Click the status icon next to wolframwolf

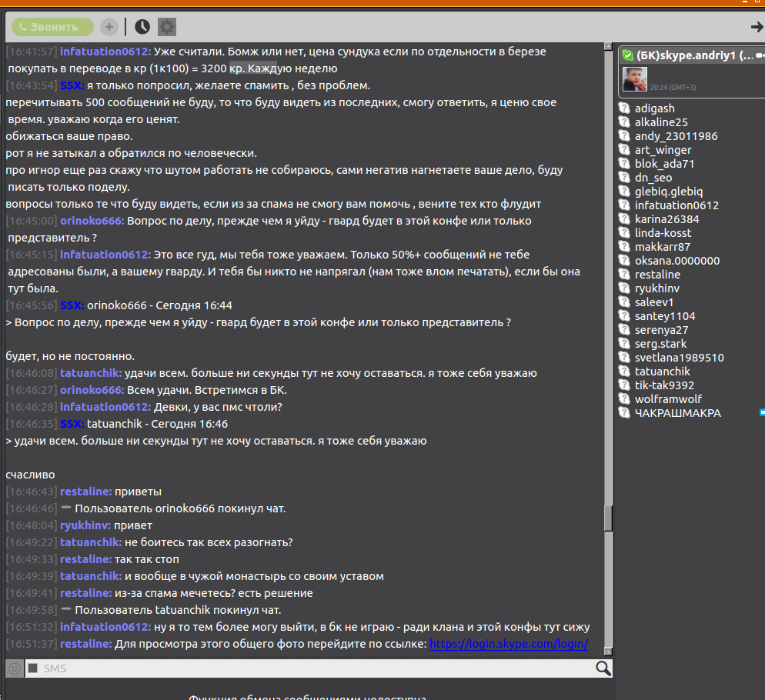[624, 399]
